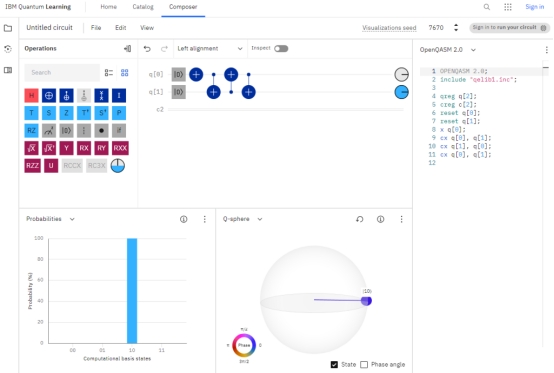This screenshot has height=373, width=554.
Task: Open the File menu
Action: (x=96, y=28)
